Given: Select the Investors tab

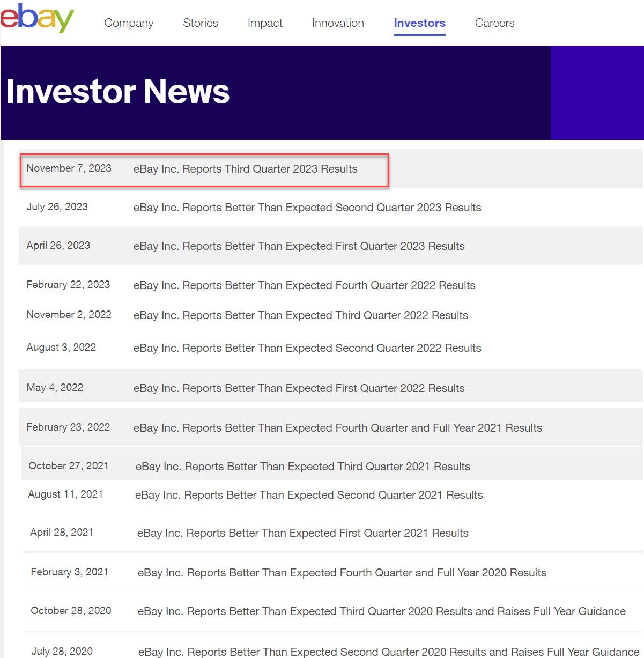Looking at the screenshot, I should [419, 23].
